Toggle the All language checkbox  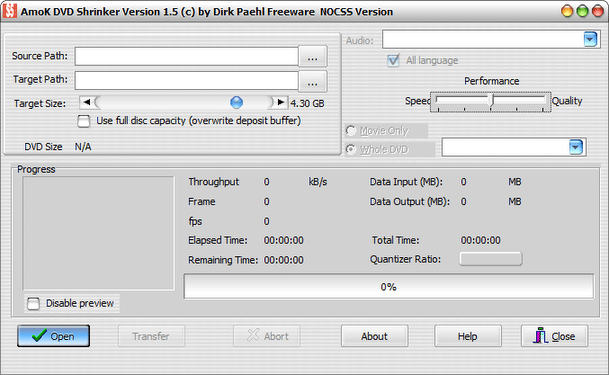(393, 61)
